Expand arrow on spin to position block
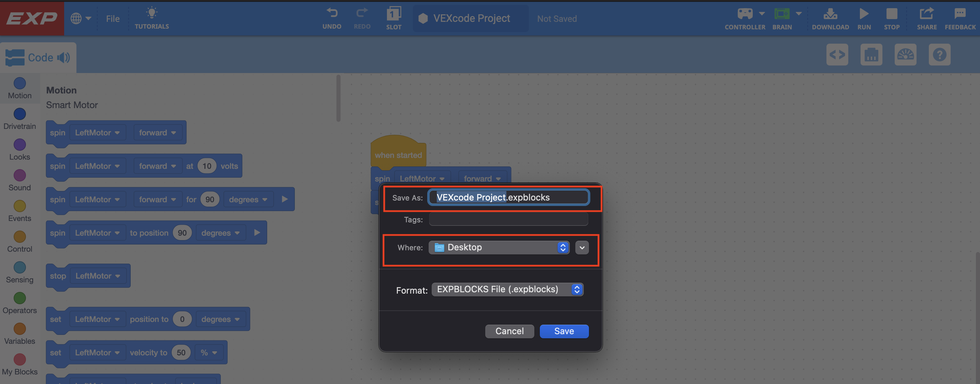This screenshot has height=384, width=980. (257, 233)
